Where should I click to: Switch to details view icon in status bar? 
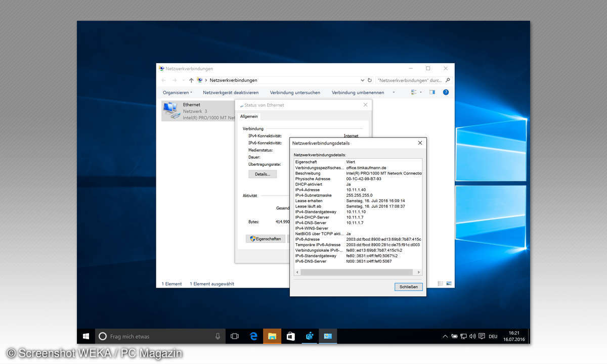pos(440,284)
